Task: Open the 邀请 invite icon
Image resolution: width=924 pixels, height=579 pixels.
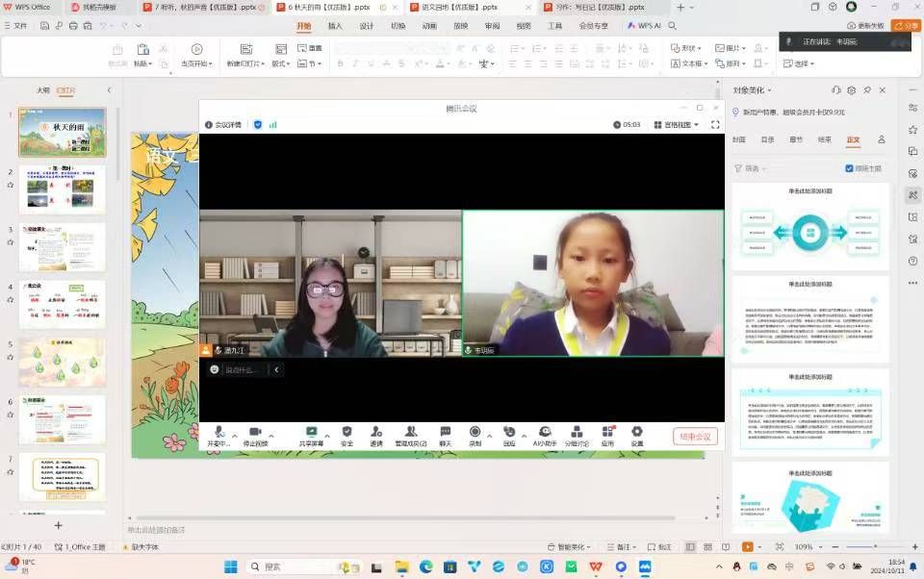Action: click(x=376, y=433)
